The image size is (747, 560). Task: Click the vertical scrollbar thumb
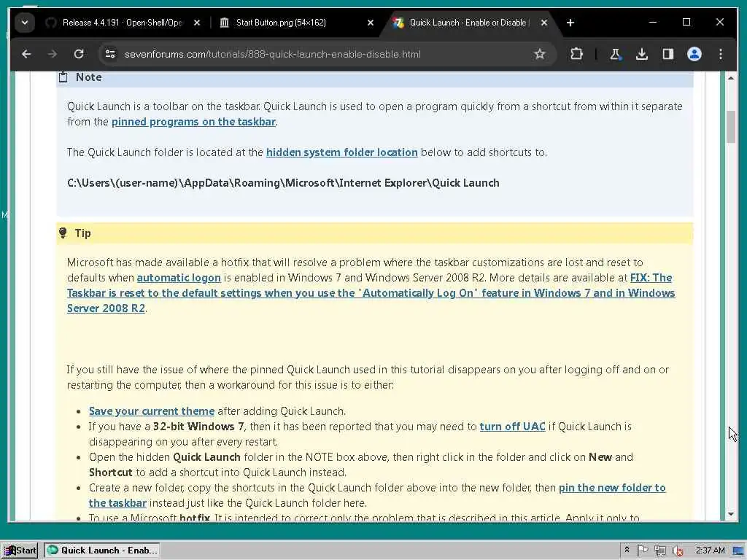(x=731, y=127)
